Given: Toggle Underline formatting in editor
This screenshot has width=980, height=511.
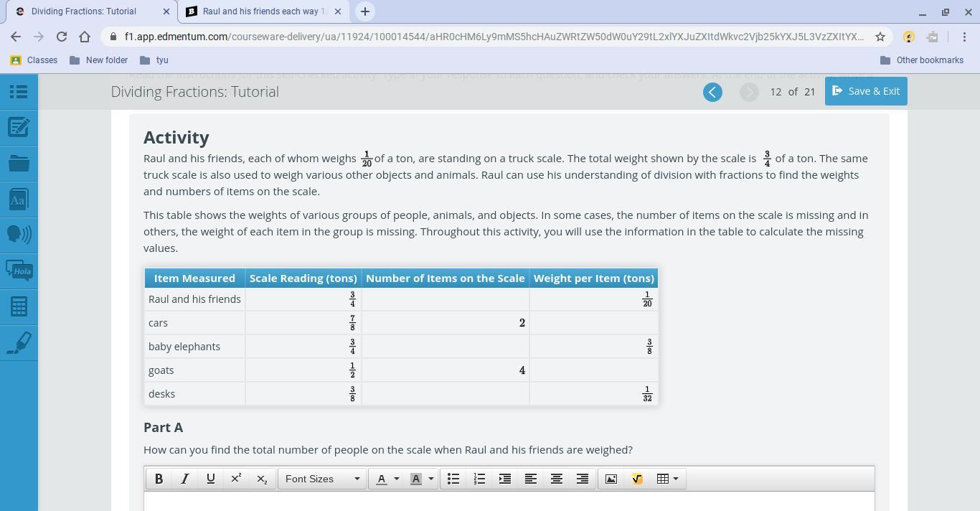Looking at the screenshot, I should coord(210,479).
